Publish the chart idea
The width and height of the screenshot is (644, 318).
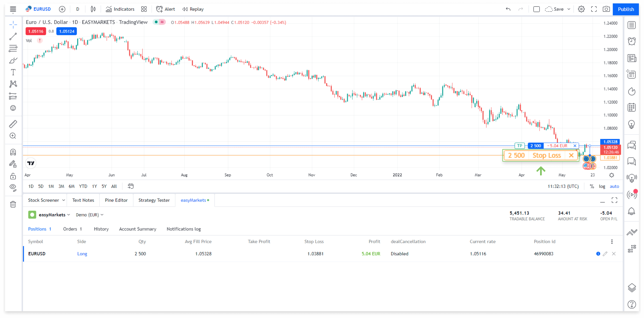click(x=626, y=9)
